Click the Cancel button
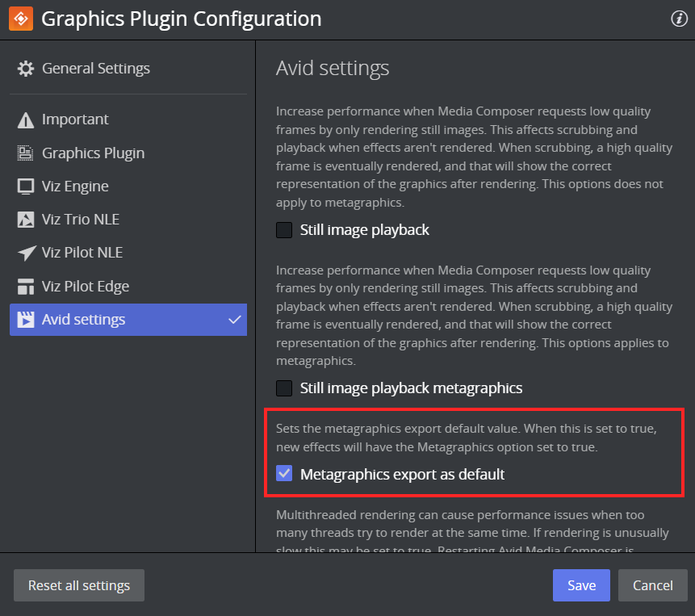The height and width of the screenshot is (616, 695). [652, 585]
